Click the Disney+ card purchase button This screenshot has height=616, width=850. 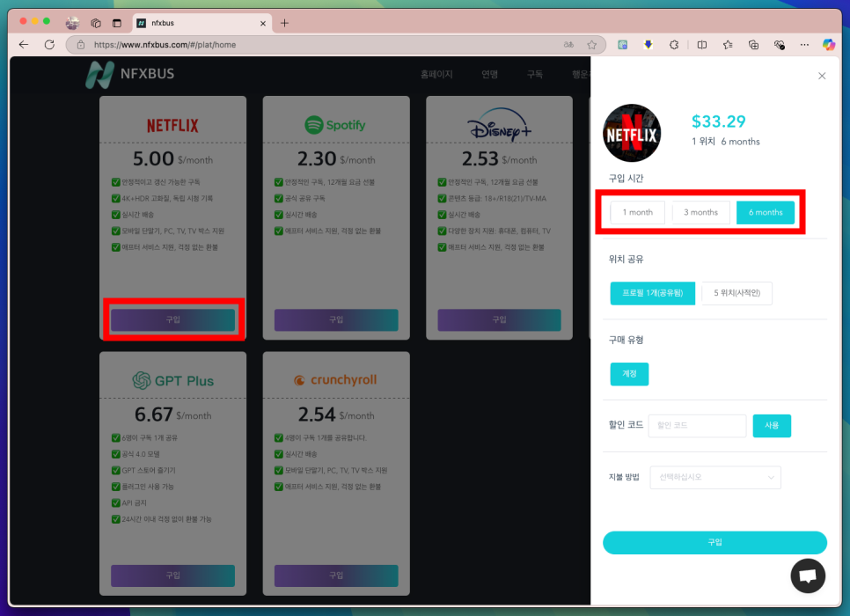(x=499, y=320)
